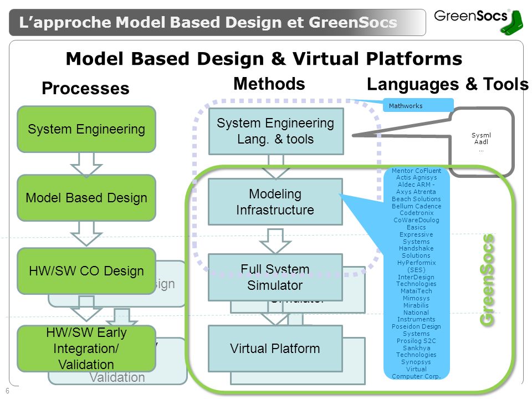Click the 'Virtual Platform' method box
The image size is (532, 399).
point(275,349)
